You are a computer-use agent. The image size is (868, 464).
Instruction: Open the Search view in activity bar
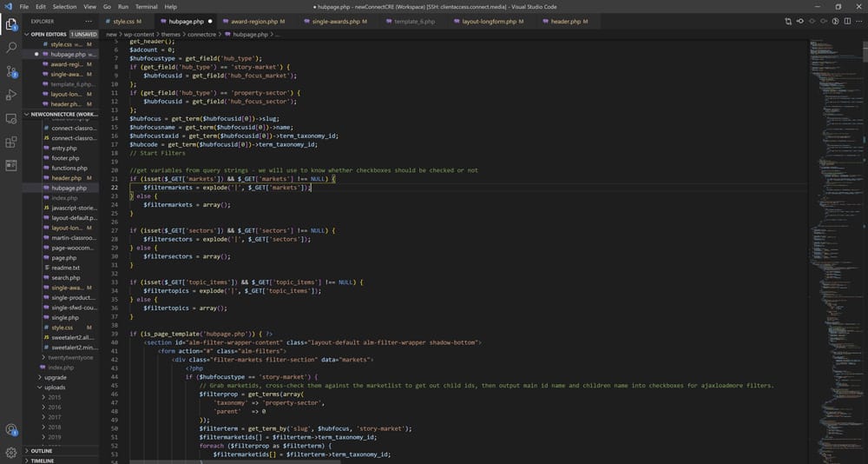[x=11, y=48]
